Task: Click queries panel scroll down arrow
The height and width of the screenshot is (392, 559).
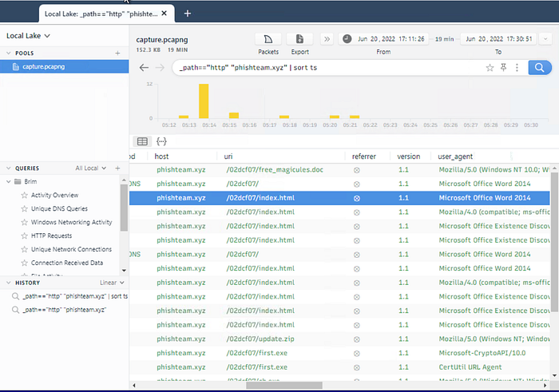Action: pyautogui.click(x=124, y=271)
